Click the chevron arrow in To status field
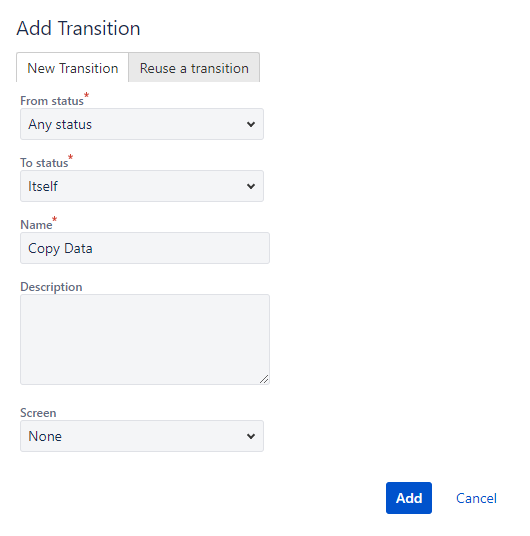The height and width of the screenshot is (536, 530). pos(251,186)
